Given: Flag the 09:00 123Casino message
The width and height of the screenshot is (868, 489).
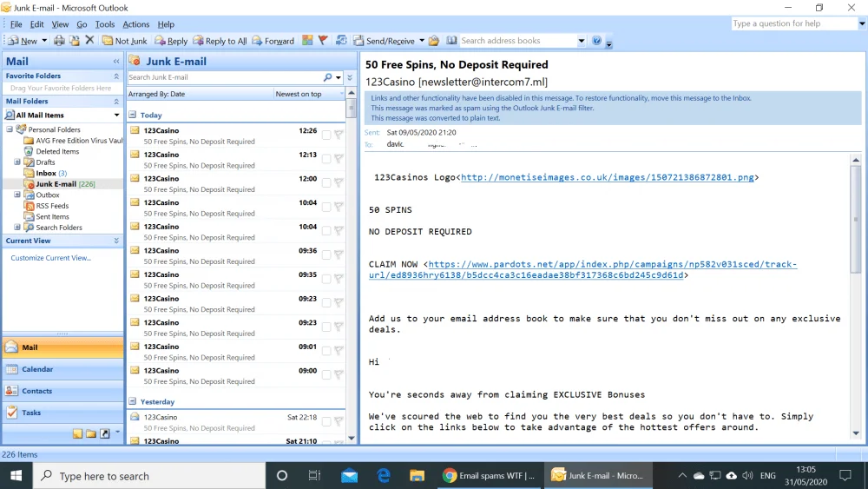Looking at the screenshot, I should [339, 375].
